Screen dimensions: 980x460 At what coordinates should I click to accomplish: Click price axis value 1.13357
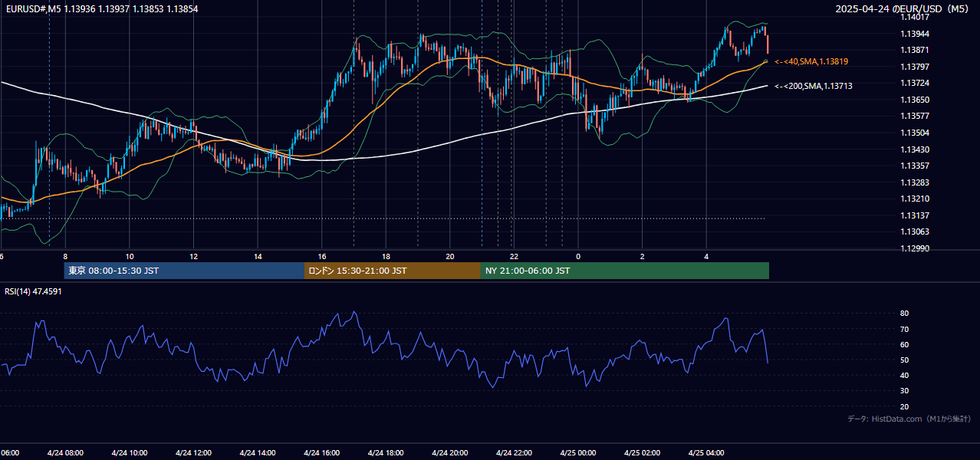(x=914, y=166)
